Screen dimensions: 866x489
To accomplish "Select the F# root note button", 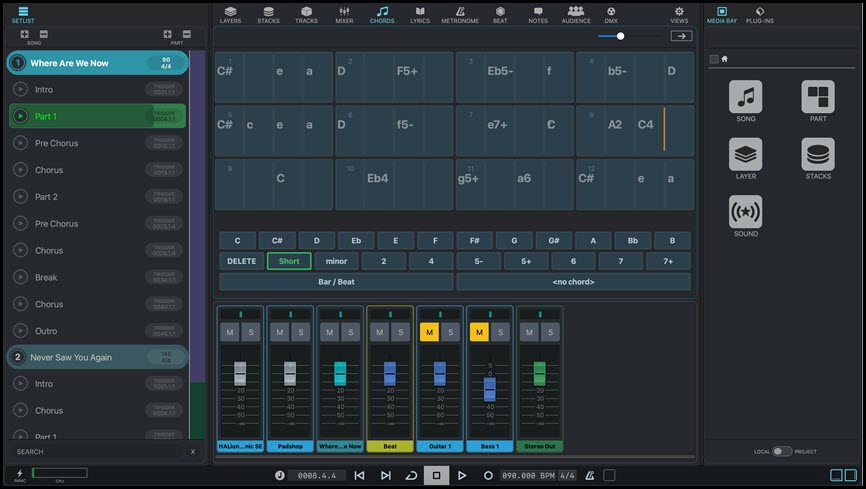I will (x=474, y=240).
